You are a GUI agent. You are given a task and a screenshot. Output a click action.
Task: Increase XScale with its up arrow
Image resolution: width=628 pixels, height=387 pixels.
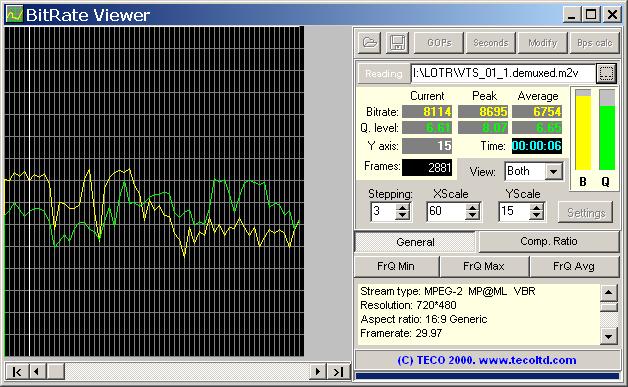(473, 208)
